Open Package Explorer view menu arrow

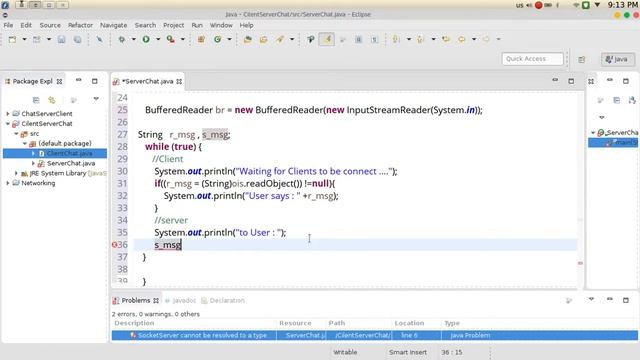96,99
